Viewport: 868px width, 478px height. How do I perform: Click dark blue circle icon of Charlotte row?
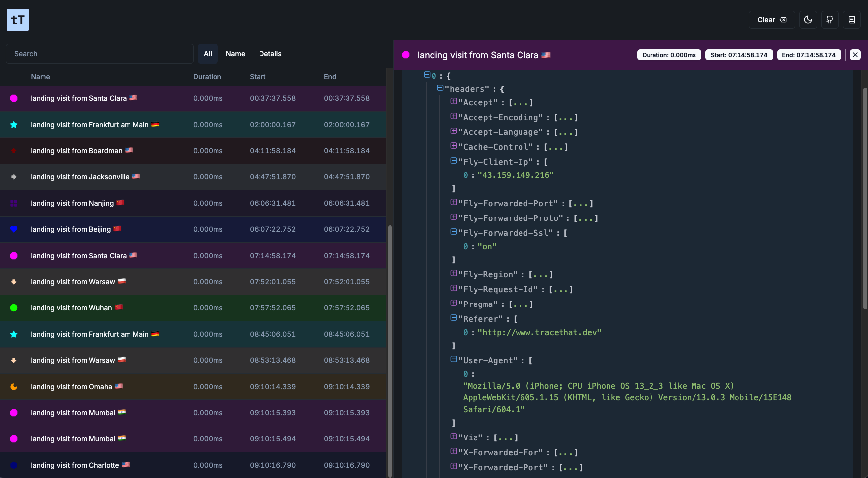coord(14,465)
